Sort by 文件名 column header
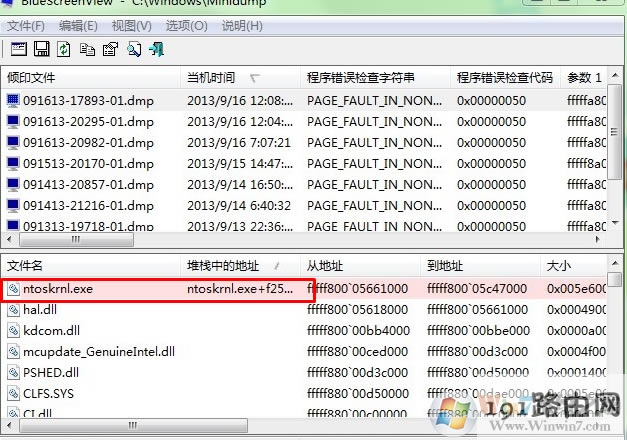The height and width of the screenshot is (440, 627). (90, 266)
